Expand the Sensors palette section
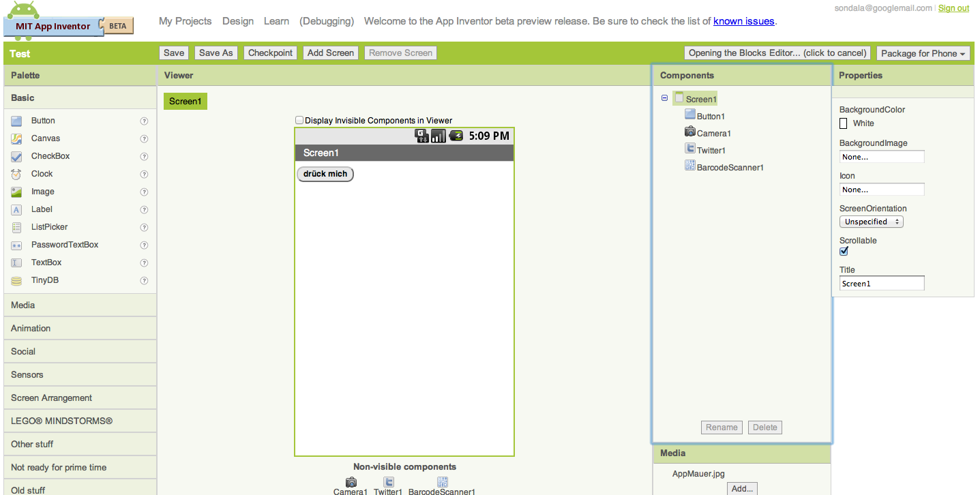Image resolution: width=980 pixels, height=495 pixels. click(x=80, y=374)
